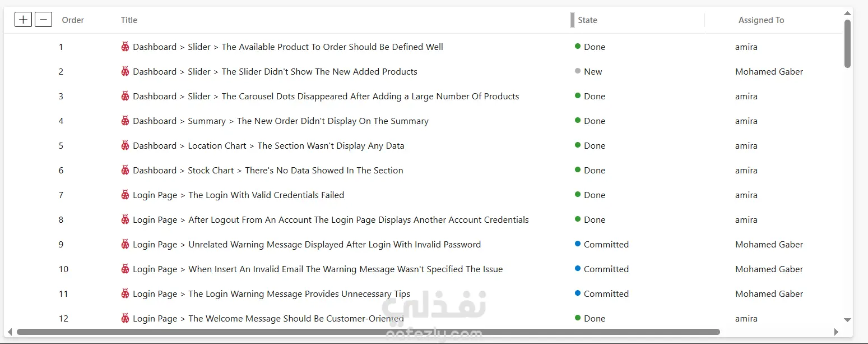The height and width of the screenshot is (344, 868).
Task: Click bug icon for 'Unnecessary Tips' item
Action: coord(126,293)
